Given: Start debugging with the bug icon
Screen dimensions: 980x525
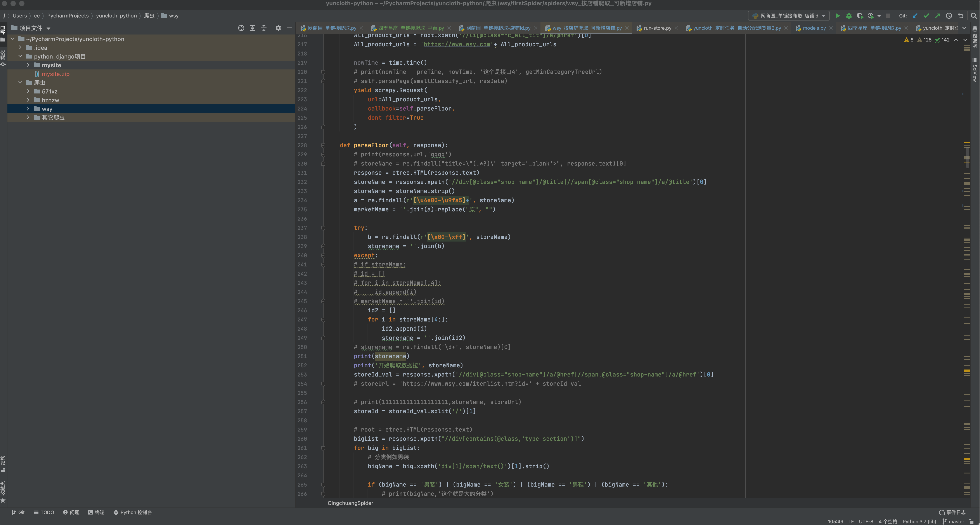Looking at the screenshot, I should (849, 16).
